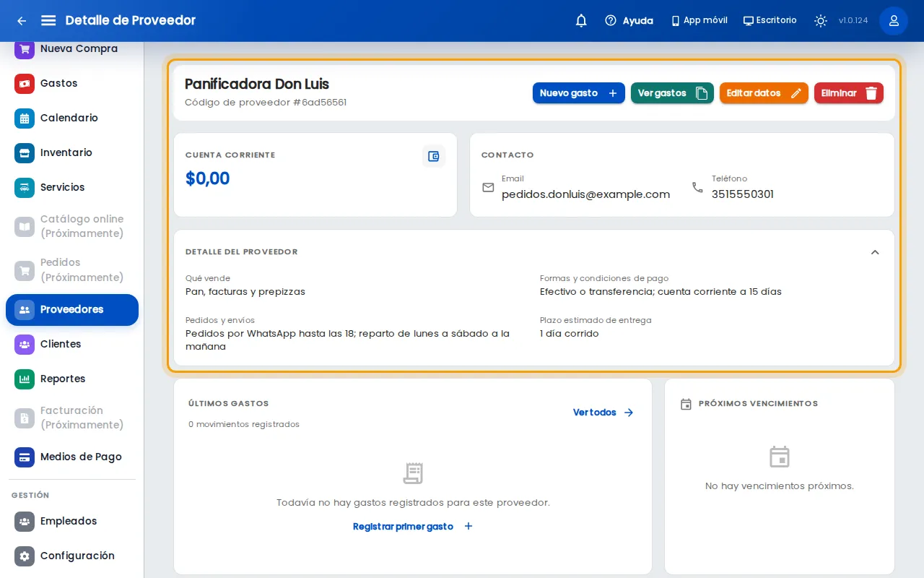Open the Ayuda help link
Image resolution: width=924 pixels, height=578 pixels.
[629, 21]
